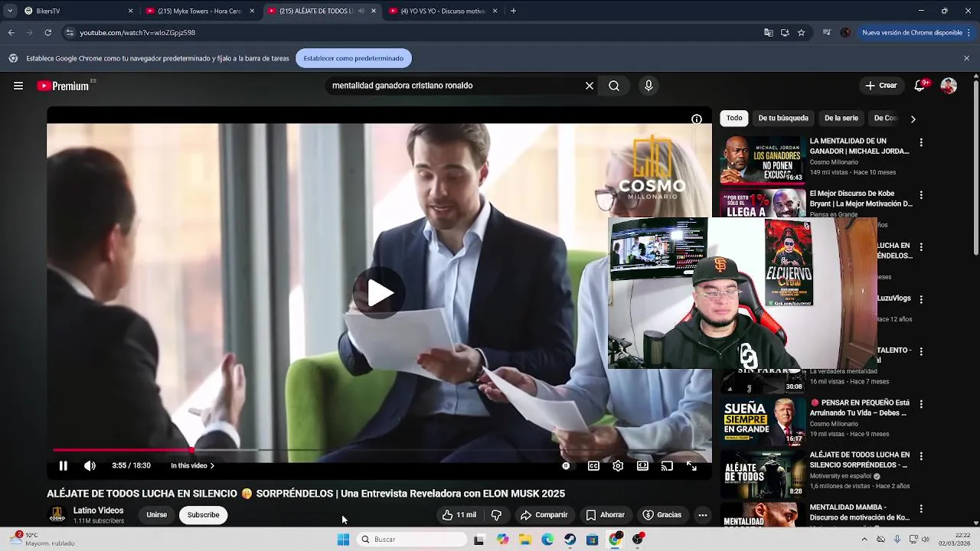This screenshot has width=980, height=551.
Task: Switch the video to fullscreen
Action: click(x=691, y=465)
